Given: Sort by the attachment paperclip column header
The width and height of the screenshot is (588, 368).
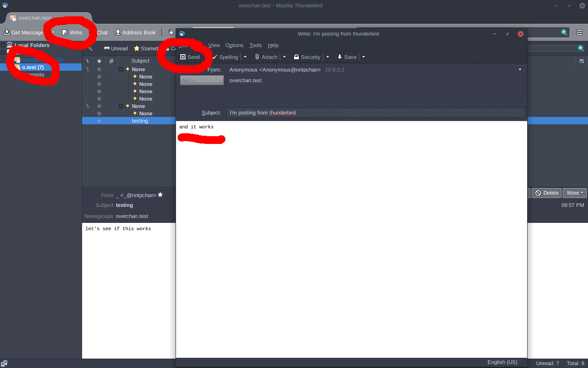Looking at the screenshot, I should (x=111, y=61).
